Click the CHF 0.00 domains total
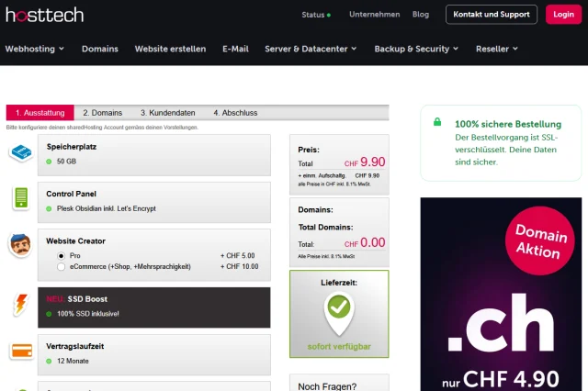The image size is (588, 391). pos(365,242)
